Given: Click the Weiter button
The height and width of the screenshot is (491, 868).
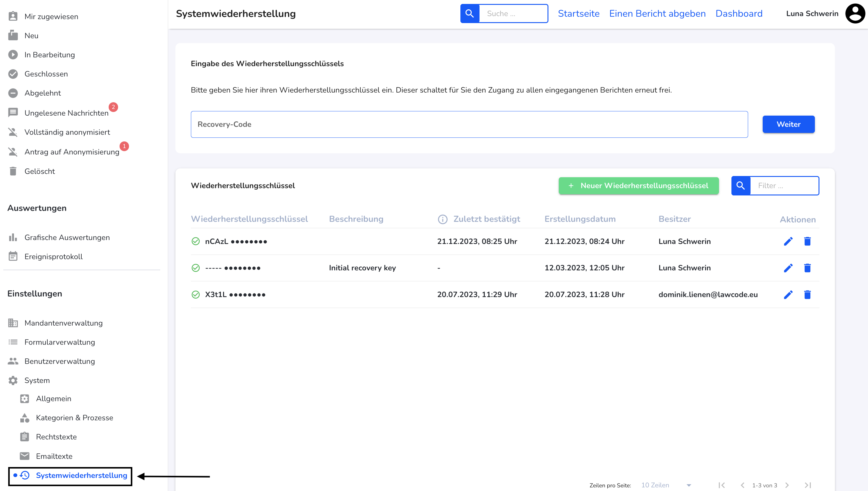Looking at the screenshot, I should (788, 124).
